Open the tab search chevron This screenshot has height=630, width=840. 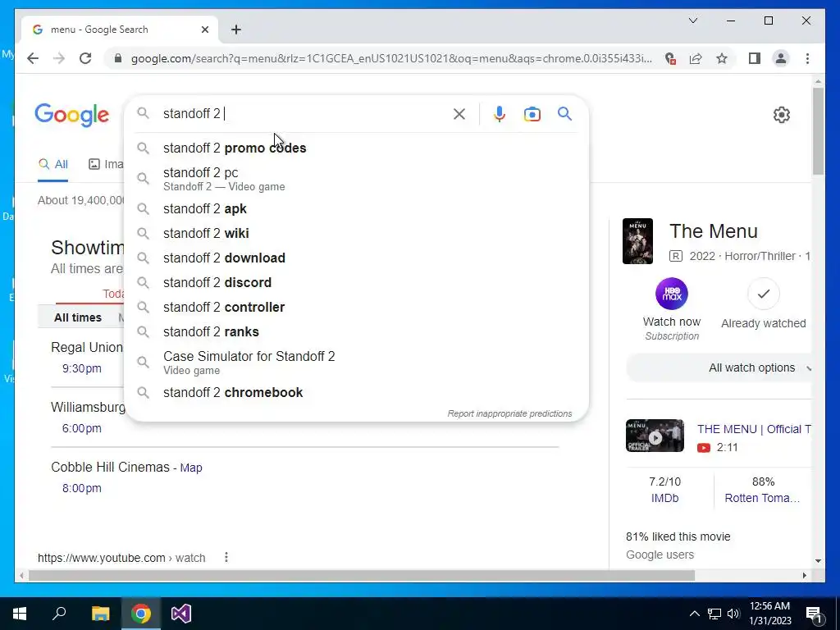[692, 21]
